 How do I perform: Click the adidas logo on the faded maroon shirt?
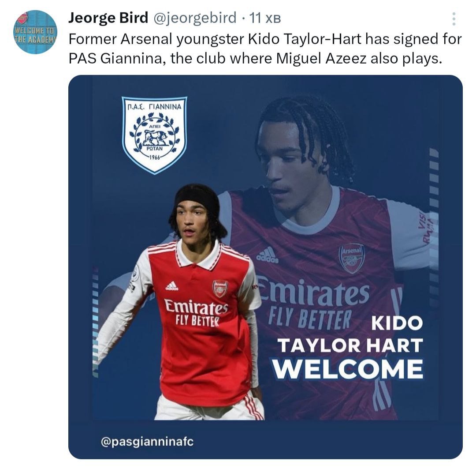[268, 255]
